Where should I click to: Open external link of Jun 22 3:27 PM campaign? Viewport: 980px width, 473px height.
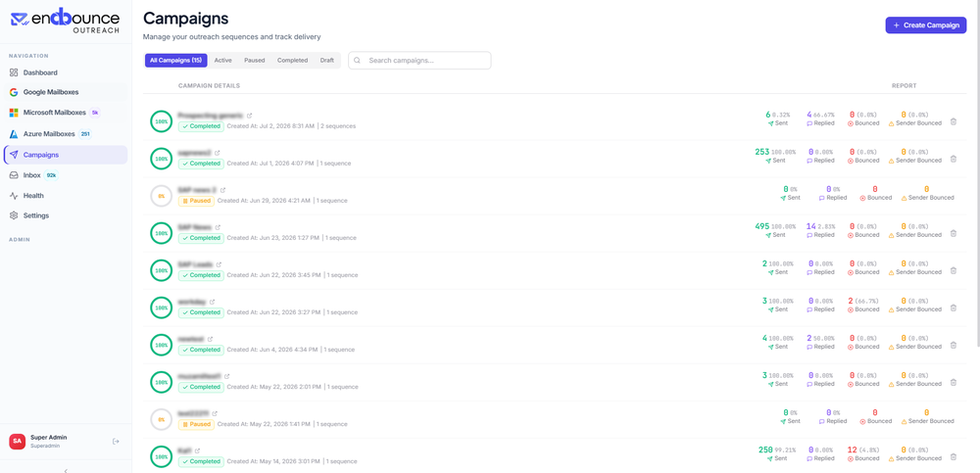click(212, 302)
